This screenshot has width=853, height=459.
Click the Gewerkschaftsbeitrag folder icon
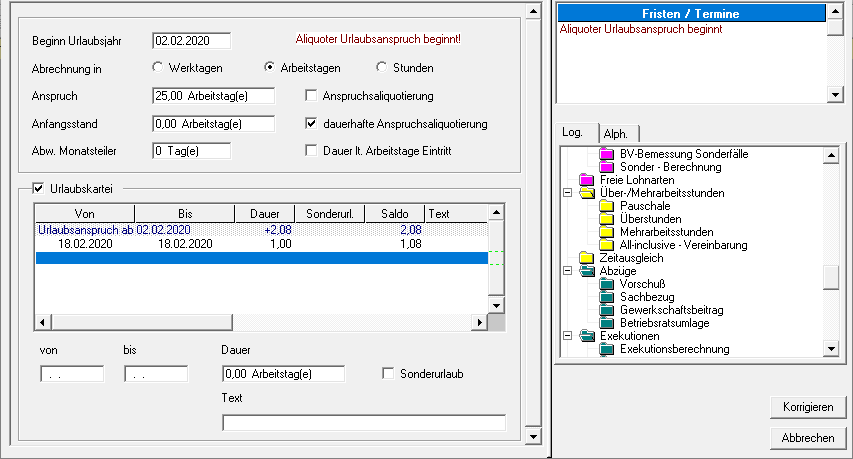607,310
